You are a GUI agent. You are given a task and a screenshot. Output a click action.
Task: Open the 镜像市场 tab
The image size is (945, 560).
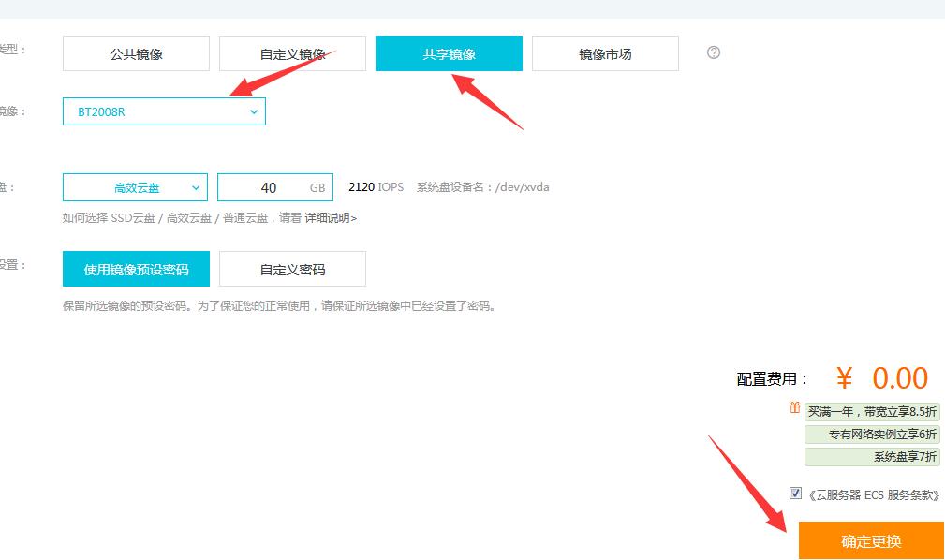[x=605, y=53]
